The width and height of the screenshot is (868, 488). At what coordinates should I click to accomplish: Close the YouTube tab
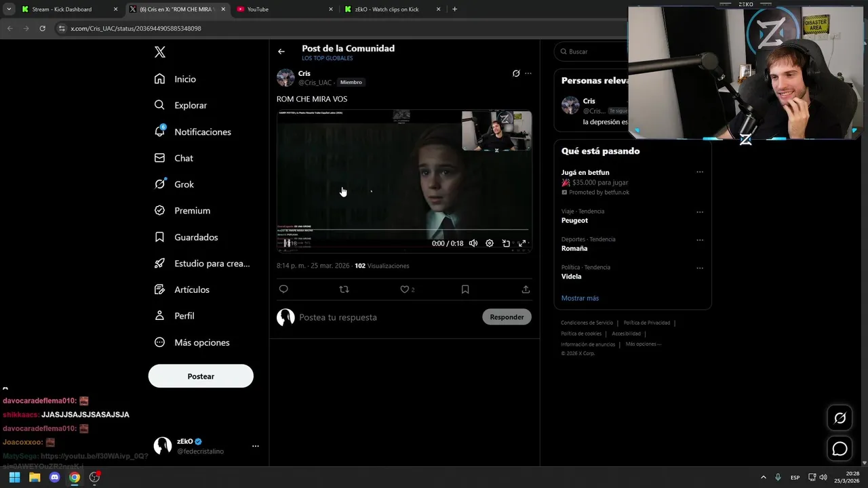(331, 9)
